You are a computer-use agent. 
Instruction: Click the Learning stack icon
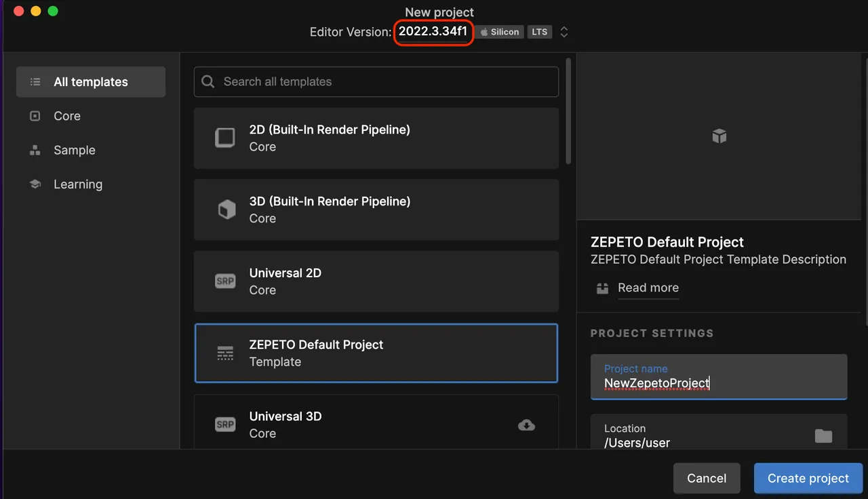click(35, 184)
